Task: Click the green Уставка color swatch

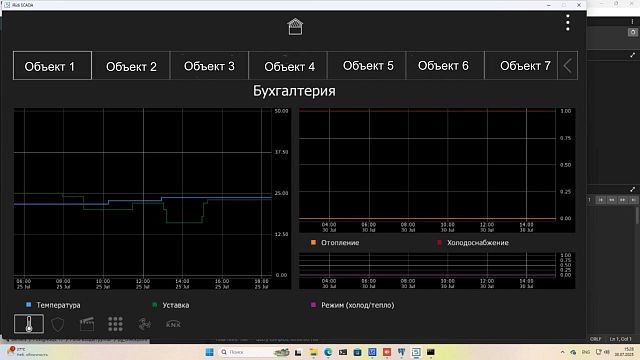Action: pos(155,304)
